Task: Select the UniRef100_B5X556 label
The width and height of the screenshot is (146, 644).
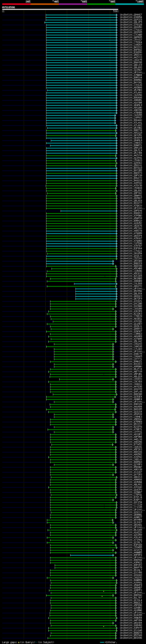Action: click(131, 291)
